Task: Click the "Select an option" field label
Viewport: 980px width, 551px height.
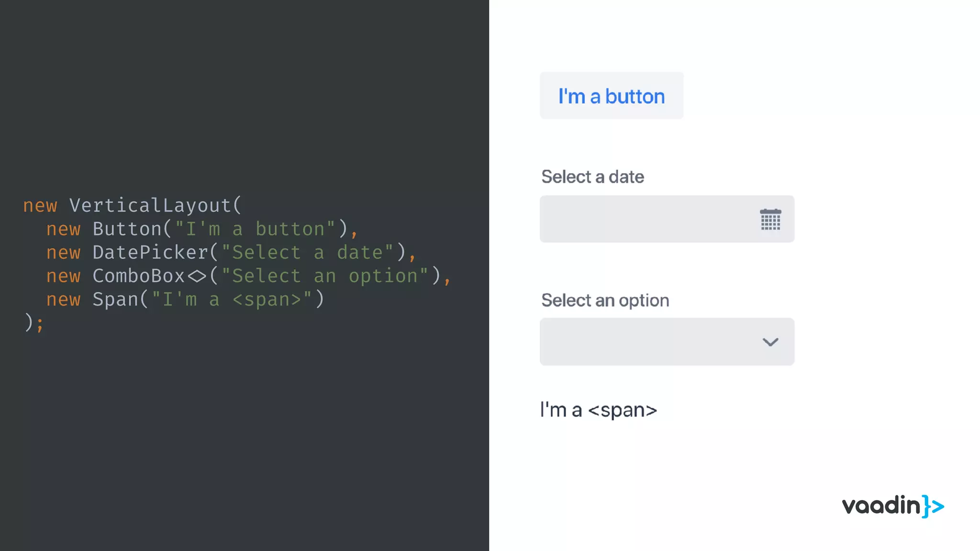Action: pos(605,300)
